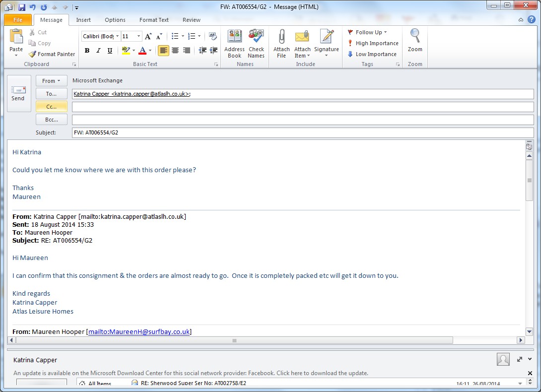
Task: Click the yellow text highlight color button
Action: click(125, 51)
